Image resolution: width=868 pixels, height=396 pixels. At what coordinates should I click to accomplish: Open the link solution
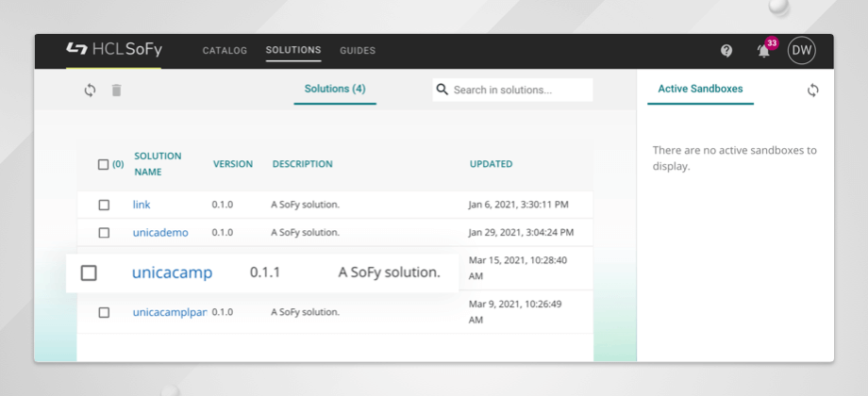(142, 205)
